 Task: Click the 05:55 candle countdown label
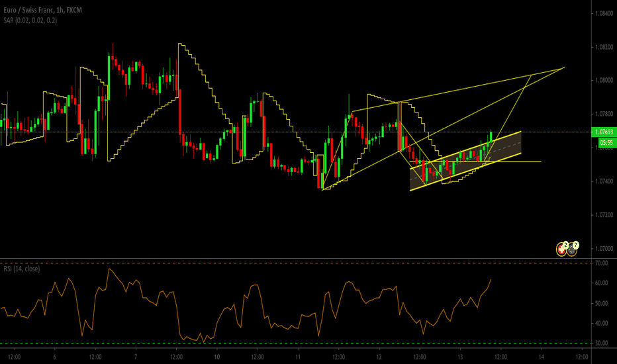coord(606,142)
